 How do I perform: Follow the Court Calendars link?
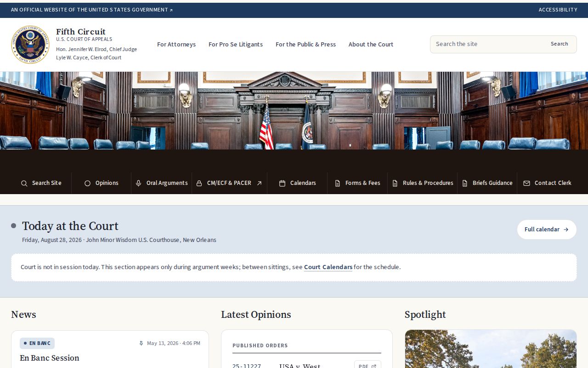[328, 267]
